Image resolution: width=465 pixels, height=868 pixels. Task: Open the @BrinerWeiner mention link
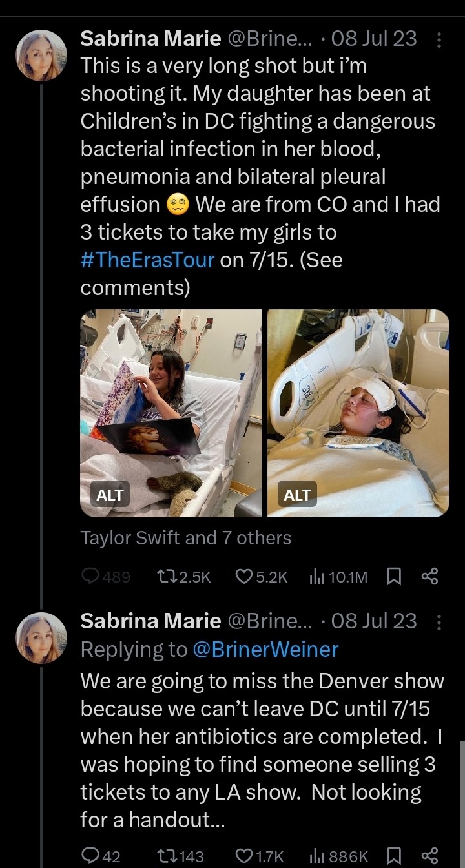[265, 649]
